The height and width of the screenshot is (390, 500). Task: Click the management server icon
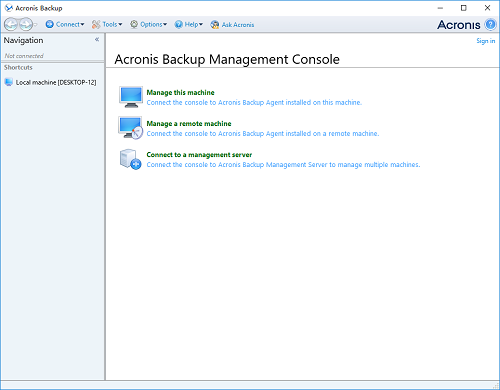tap(130, 159)
